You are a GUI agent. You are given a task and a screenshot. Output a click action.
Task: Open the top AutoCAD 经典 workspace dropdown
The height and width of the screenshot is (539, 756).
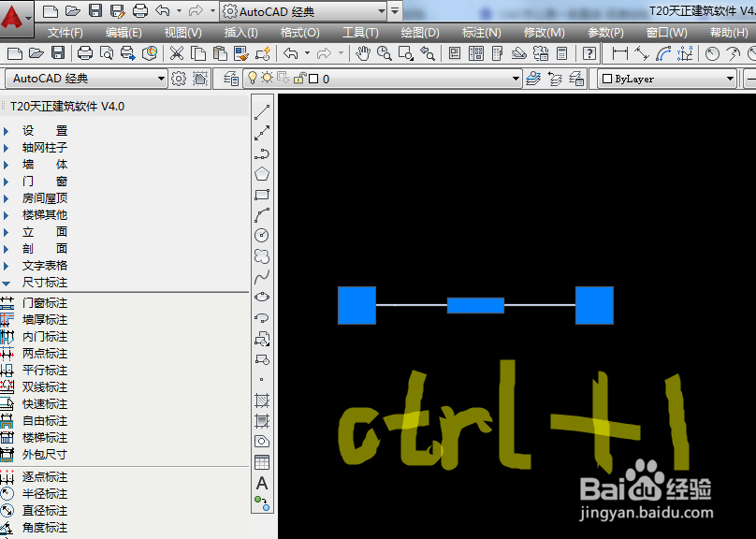click(303, 11)
